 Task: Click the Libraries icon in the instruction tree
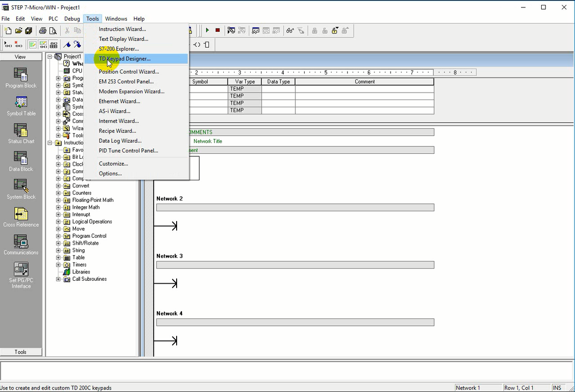click(x=66, y=272)
